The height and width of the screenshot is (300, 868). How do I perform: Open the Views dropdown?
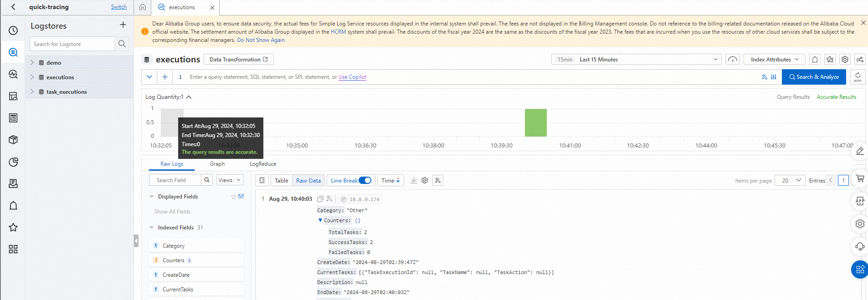(230, 180)
